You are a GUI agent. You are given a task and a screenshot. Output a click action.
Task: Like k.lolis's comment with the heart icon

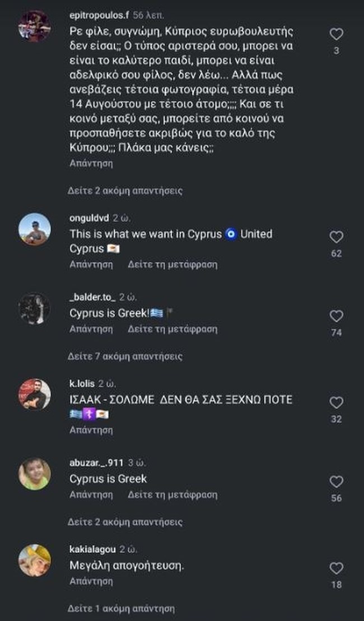pos(336,403)
